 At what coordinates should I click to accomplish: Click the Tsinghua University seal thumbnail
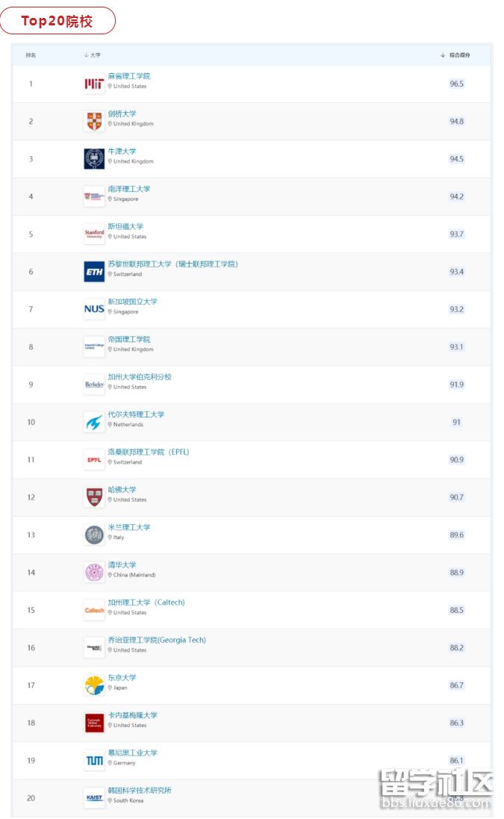(x=94, y=573)
